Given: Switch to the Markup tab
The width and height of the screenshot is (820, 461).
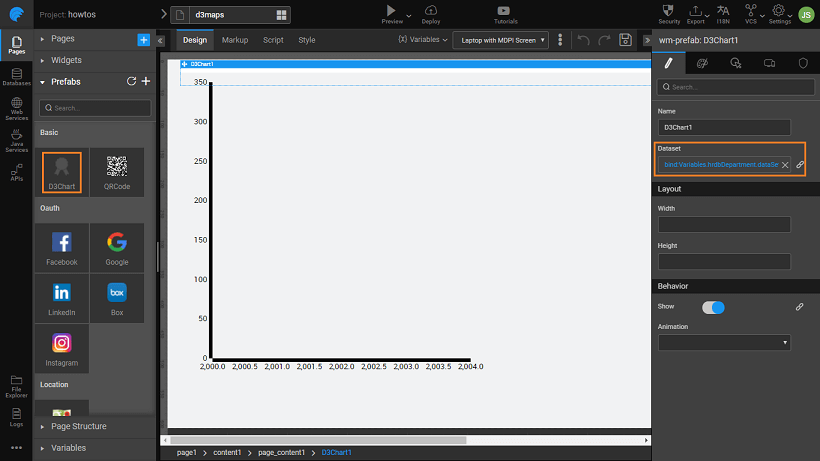Looking at the screenshot, I should [235, 40].
